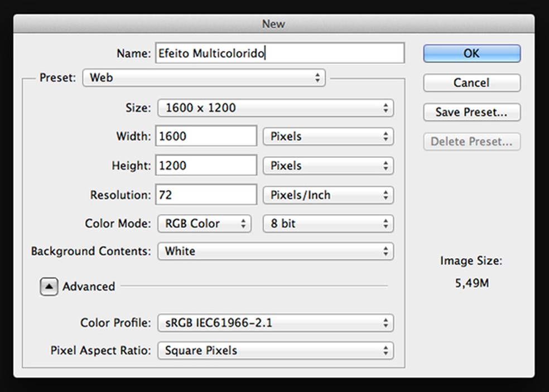
Task: Click the Save Preset button
Action: 471,112
